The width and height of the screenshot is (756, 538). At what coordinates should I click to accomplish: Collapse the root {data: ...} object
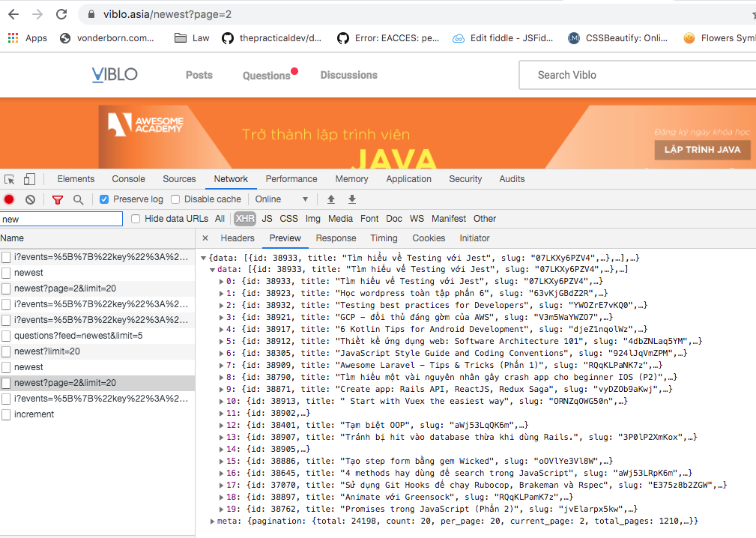[x=204, y=258]
